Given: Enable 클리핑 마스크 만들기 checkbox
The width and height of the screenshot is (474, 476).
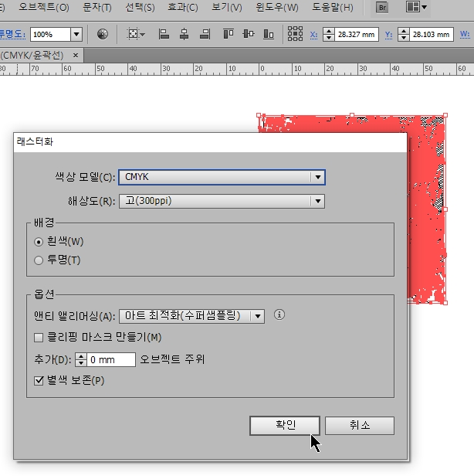Looking at the screenshot, I should coord(39,338).
